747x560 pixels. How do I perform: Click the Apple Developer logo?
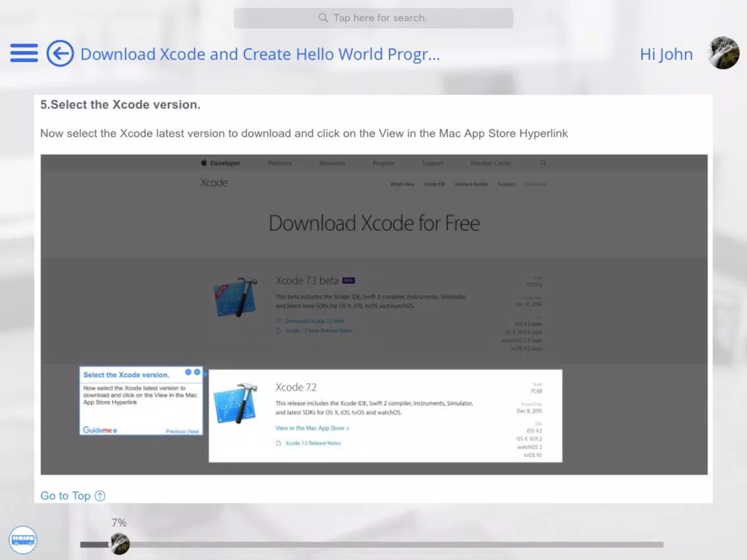coord(220,163)
